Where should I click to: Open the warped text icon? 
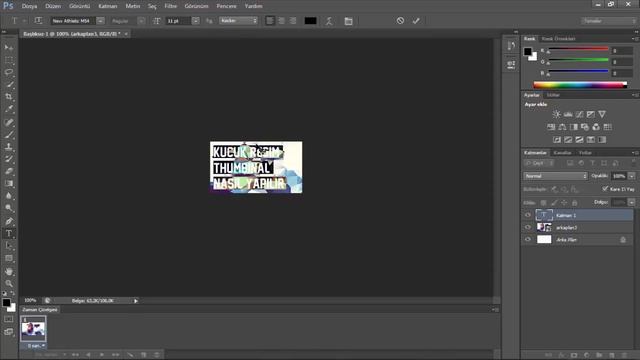tap(329, 21)
